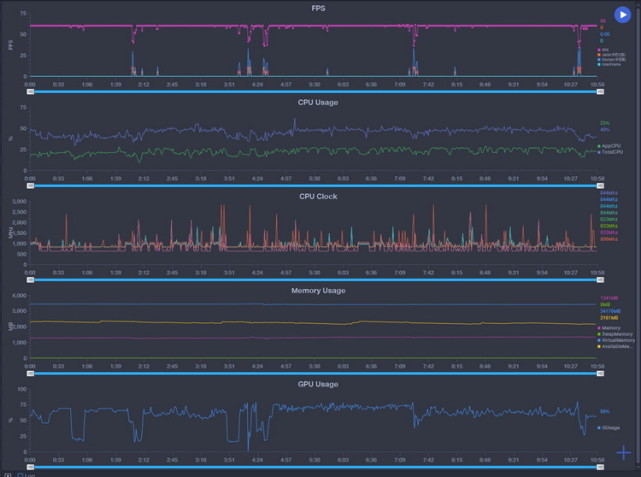Screen dimensions: 641x477
Task: Toggle the VirtualMemory legend entry
Action: tap(616, 340)
